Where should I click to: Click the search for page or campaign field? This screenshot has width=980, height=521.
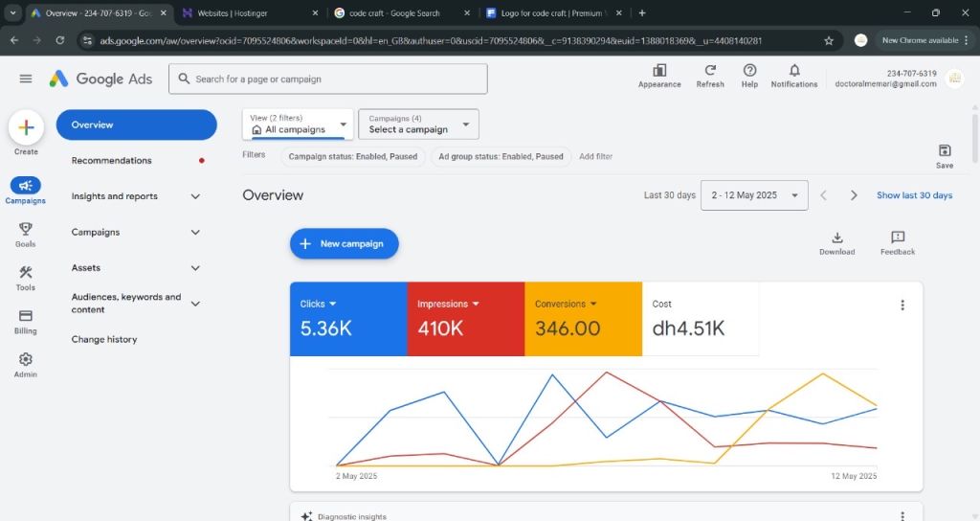328,79
